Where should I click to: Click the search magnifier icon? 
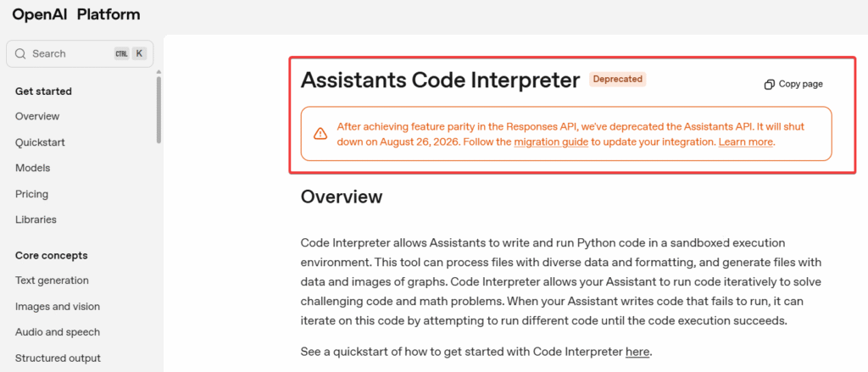point(20,53)
